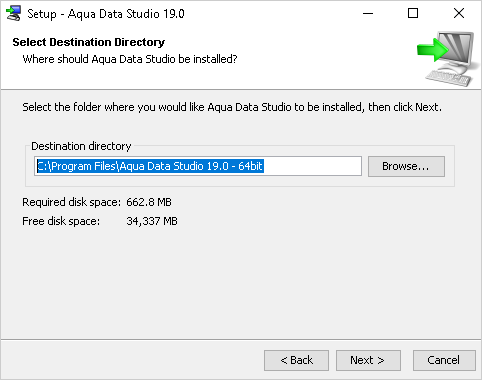Click the 'Select Destination Directory' heading

point(89,42)
